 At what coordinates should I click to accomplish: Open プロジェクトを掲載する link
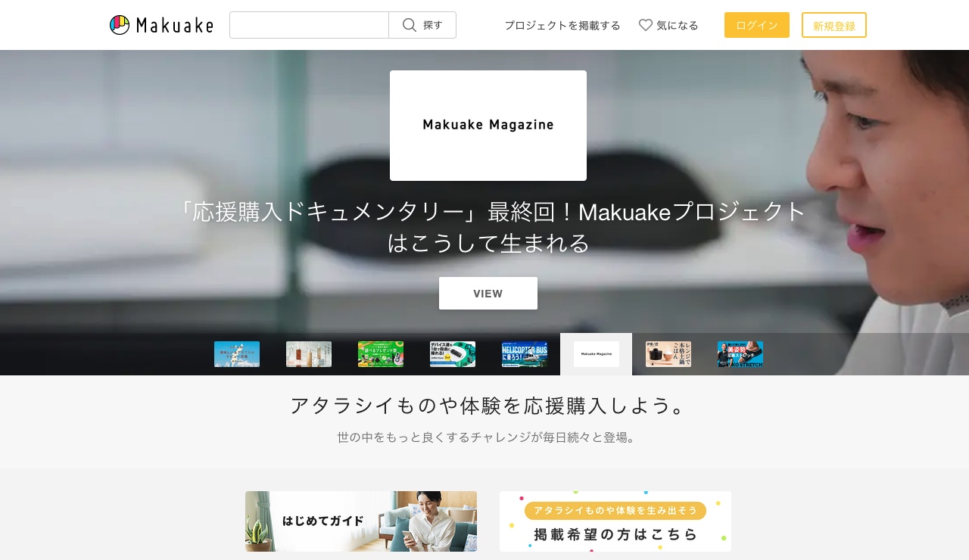(x=562, y=25)
